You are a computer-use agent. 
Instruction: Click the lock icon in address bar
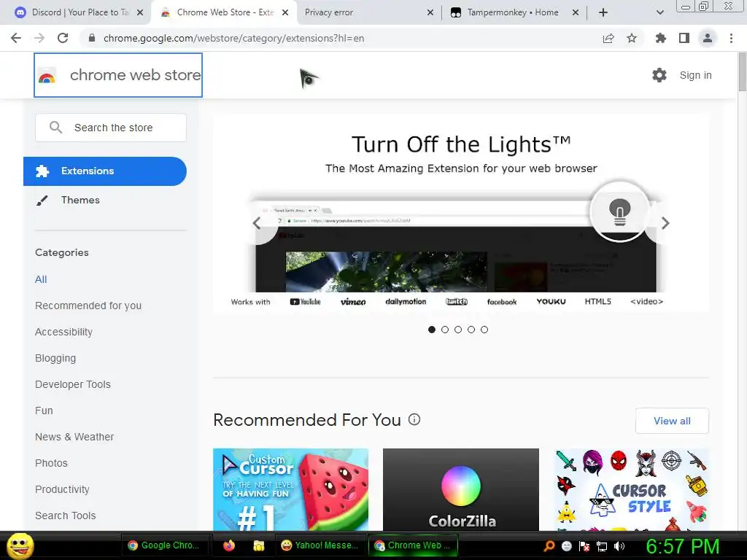pyautogui.click(x=92, y=38)
